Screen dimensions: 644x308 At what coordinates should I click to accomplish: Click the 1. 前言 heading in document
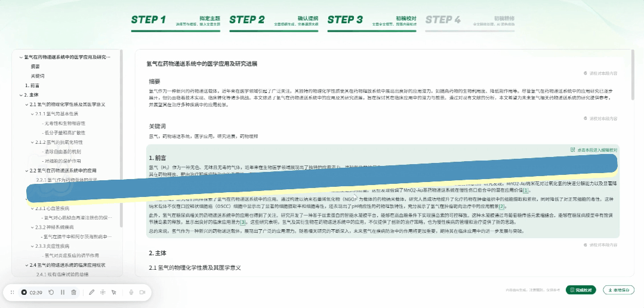(158, 158)
